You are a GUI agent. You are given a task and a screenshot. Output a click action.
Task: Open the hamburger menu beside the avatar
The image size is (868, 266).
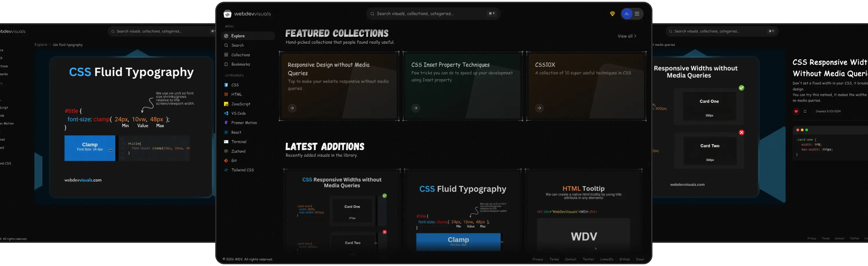coord(637,14)
